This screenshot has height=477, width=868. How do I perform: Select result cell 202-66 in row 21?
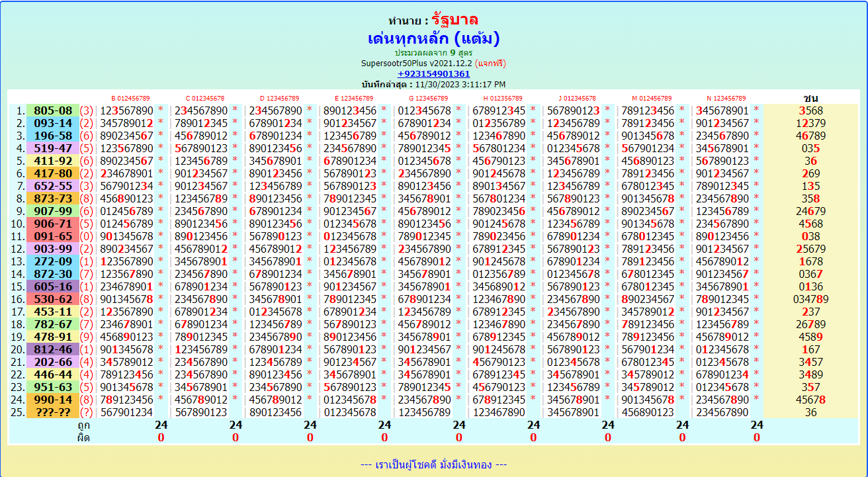pyautogui.click(x=53, y=362)
